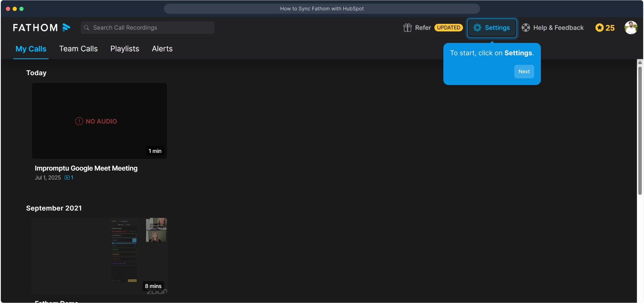The width and height of the screenshot is (644, 303).
Task: Open the 8 mins September 2021 thumbnail
Action: point(99,256)
